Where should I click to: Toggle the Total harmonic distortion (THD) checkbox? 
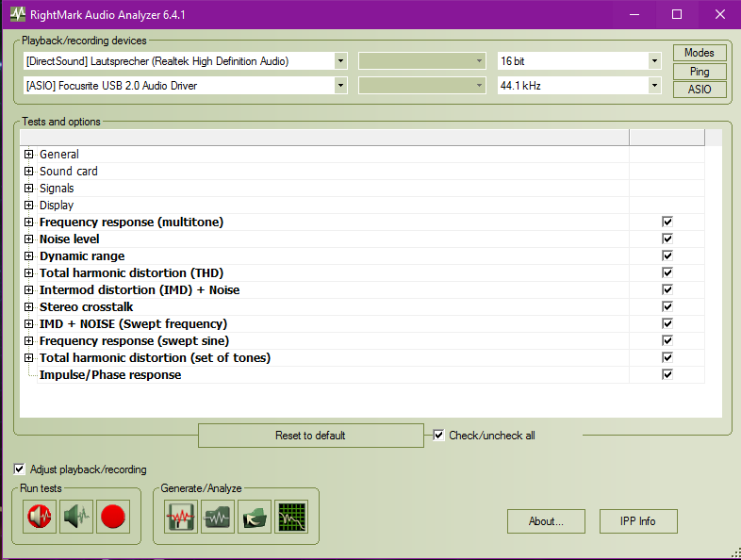pyautogui.click(x=667, y=272)
